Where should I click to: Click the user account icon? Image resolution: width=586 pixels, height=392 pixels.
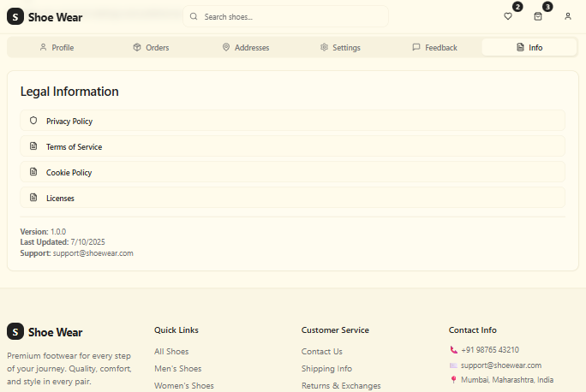click(x=568, y=16)
